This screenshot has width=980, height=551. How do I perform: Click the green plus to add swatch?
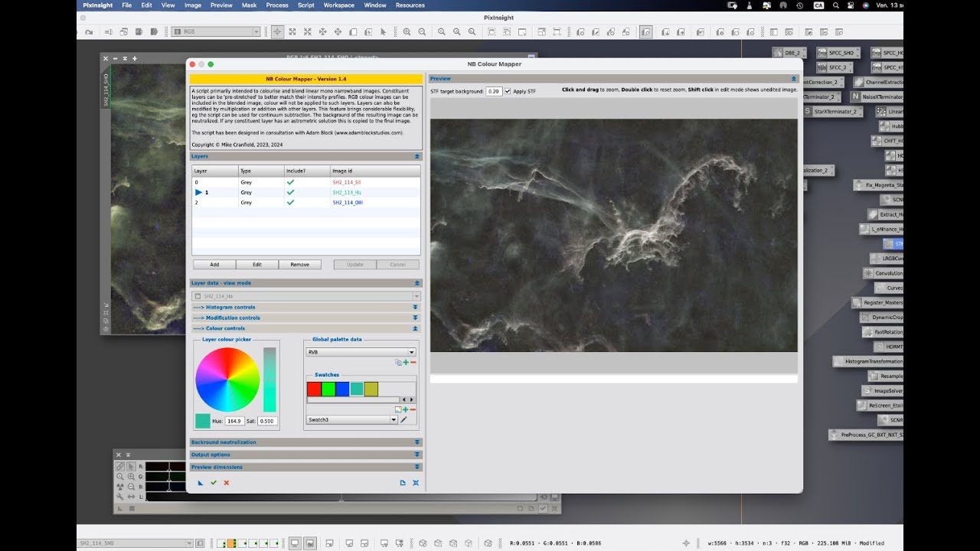pos(405,409)
